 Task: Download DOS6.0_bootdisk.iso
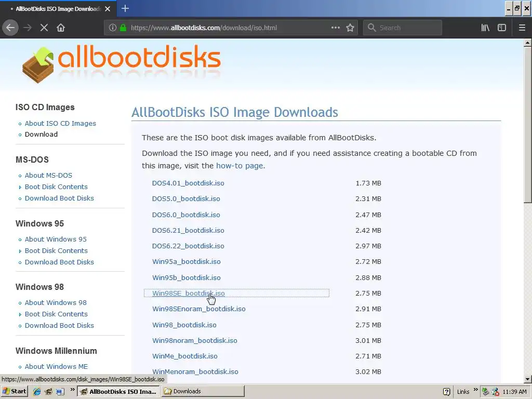(x=186, y=215)
